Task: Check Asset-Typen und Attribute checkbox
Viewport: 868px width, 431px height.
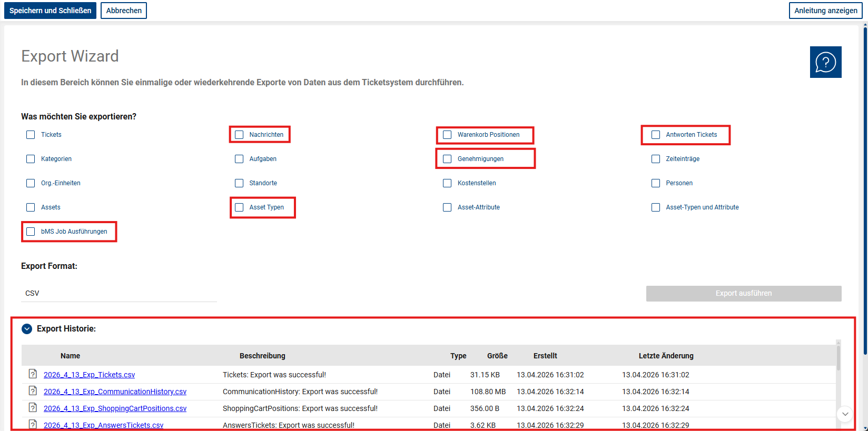Action: (656, 207)
